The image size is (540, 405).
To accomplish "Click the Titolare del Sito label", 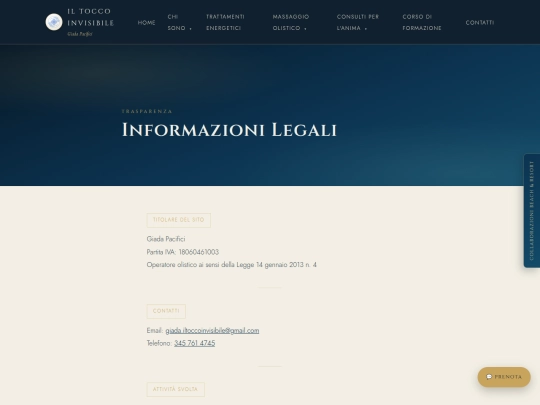I will [179, 220].
